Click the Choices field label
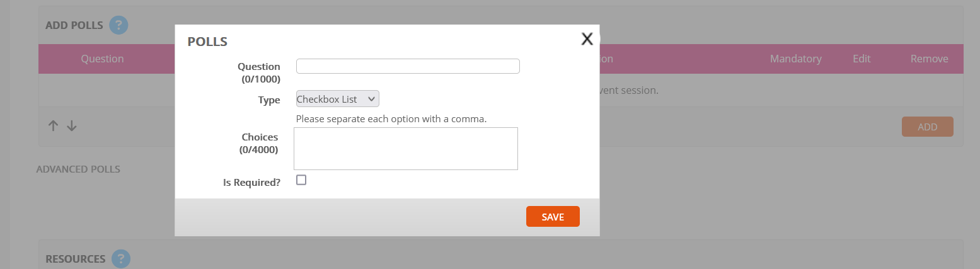Screen dimensions: 980x269 (x=260, y=137)
